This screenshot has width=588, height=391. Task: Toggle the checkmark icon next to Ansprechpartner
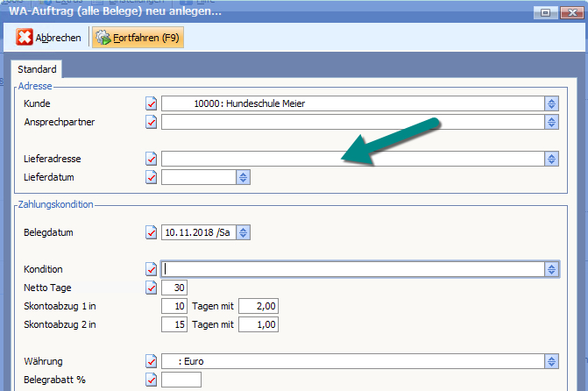[x=151, y=123]
